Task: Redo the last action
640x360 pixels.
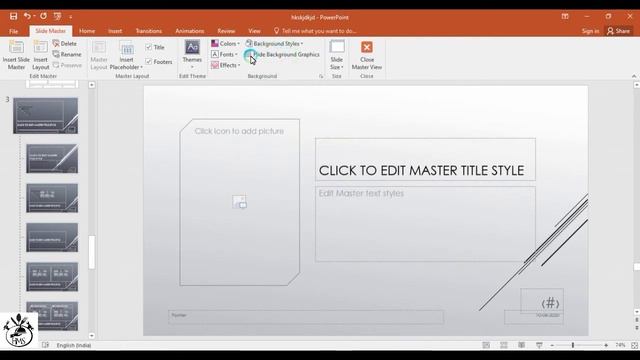Action: click(x=43, y=16)
